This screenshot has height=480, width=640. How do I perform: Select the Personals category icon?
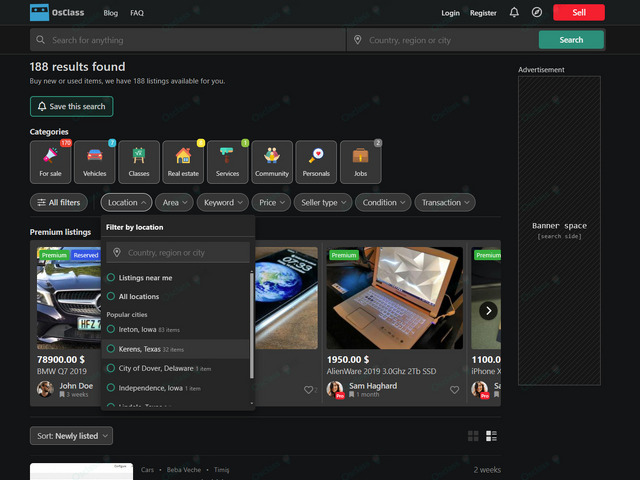click(316, 162)
